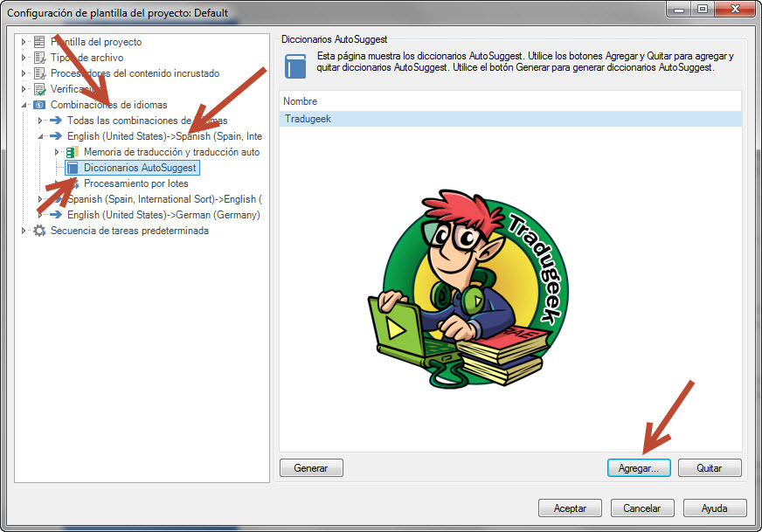Click the blue AutoSuggest dictionary tree icon
This screenshot has height=532, width=762.
(x=73, y=168)
